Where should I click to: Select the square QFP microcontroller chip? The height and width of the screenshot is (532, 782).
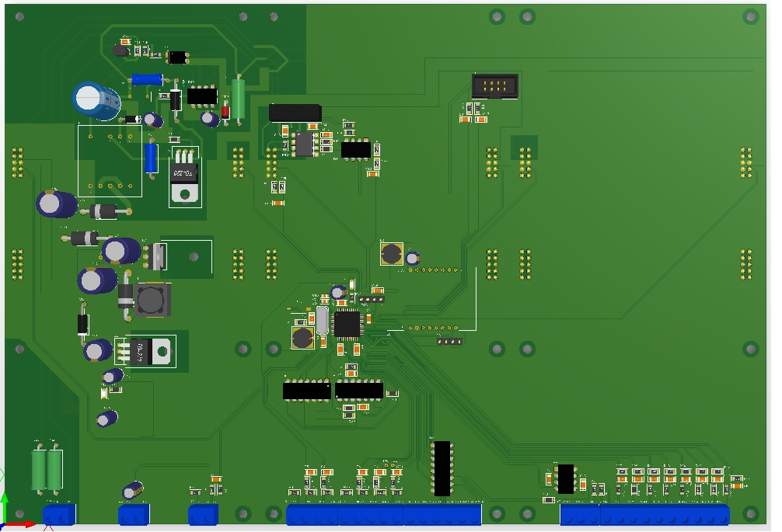coord(347,323)
